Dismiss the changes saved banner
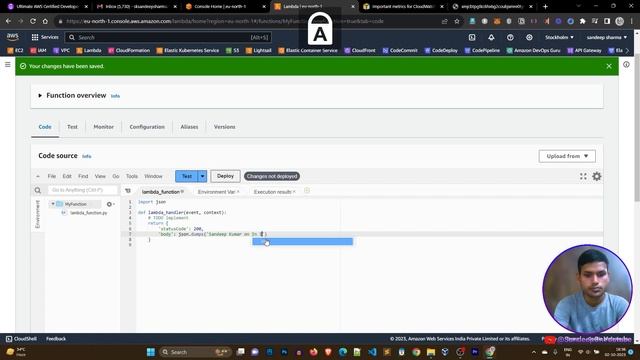This screenshot has width=640, height=360. point(609,66)
